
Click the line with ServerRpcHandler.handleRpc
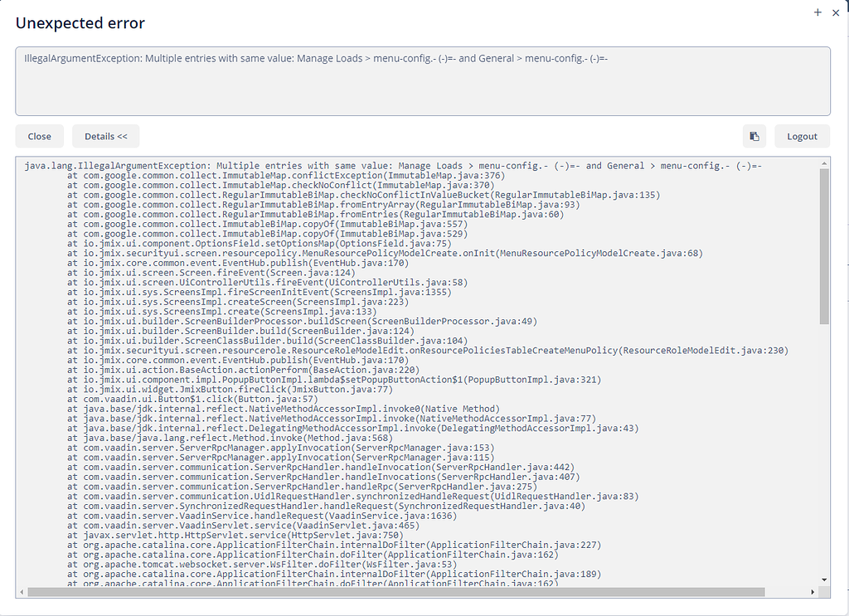click(302, 487)
